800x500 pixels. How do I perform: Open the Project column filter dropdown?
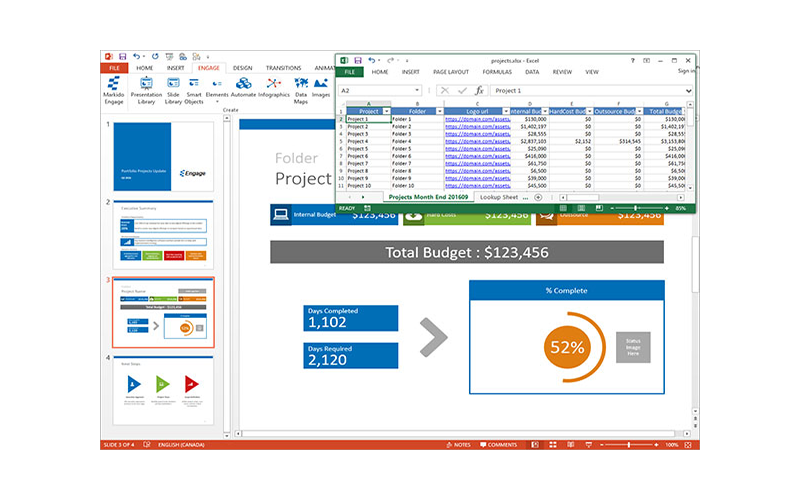[x=386, y=111]
